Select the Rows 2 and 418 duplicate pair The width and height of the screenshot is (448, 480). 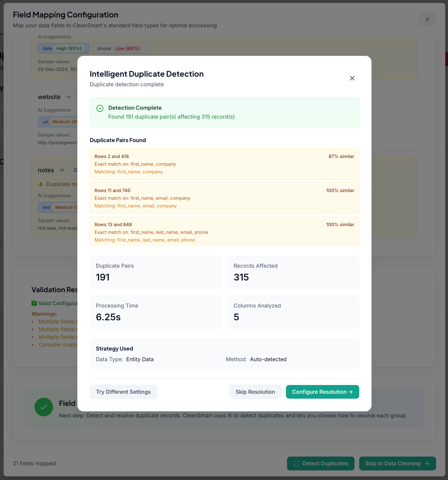(224, 164)
